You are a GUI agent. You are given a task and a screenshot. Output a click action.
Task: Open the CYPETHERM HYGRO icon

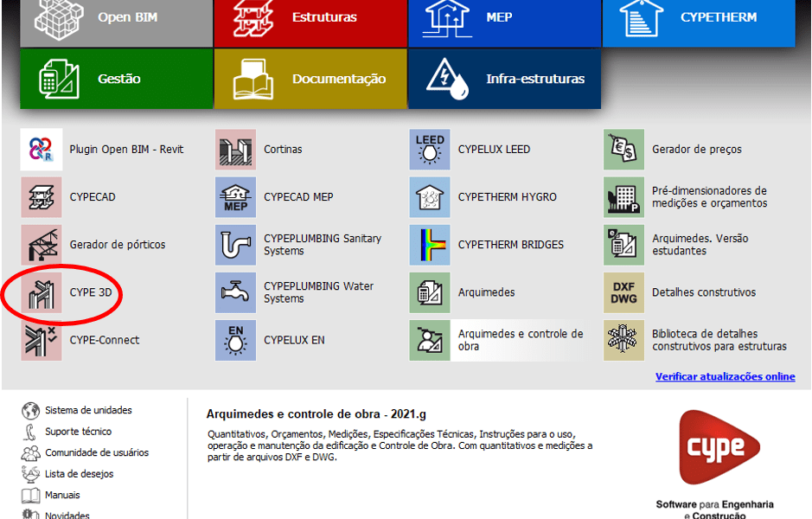[430, 197]
